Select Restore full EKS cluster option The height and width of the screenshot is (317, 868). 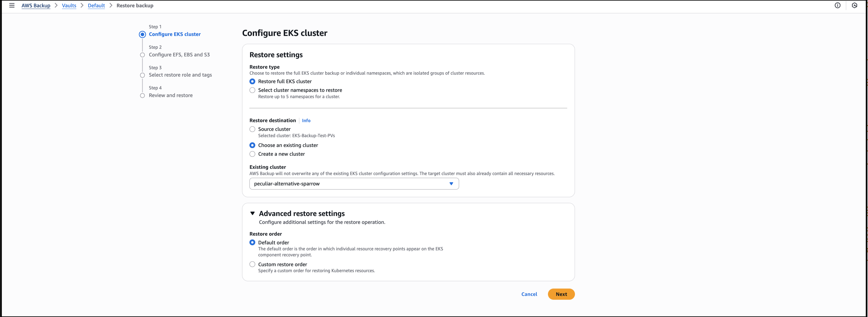pos(252,81)
